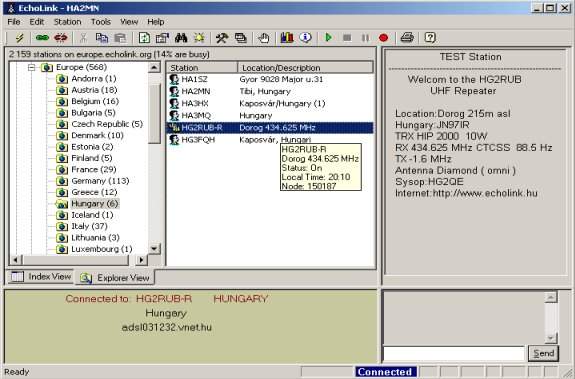Select the HG2RUB-R station row
The height and width of the screenshot is (379, 575).
271,128
